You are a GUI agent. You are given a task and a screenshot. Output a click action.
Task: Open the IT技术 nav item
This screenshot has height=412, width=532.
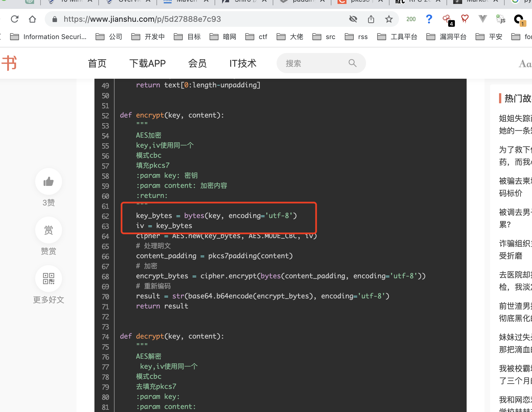pyautogui.click(x=243, y=63)
